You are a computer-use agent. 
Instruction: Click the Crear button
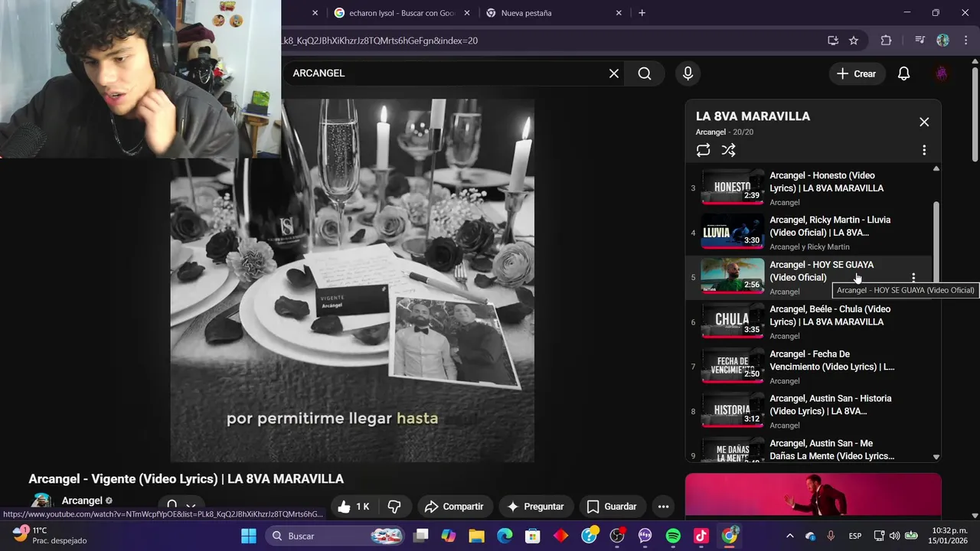(x=856, y=73)
